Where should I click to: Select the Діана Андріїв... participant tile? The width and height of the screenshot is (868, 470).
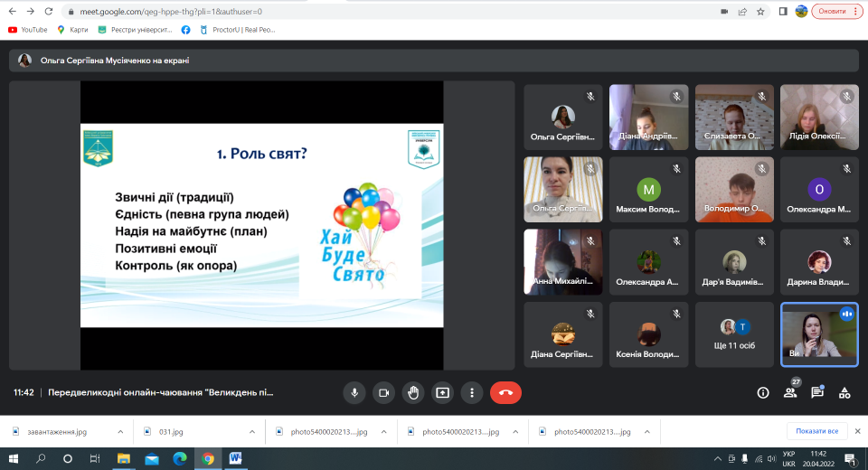tap(649, 117)
